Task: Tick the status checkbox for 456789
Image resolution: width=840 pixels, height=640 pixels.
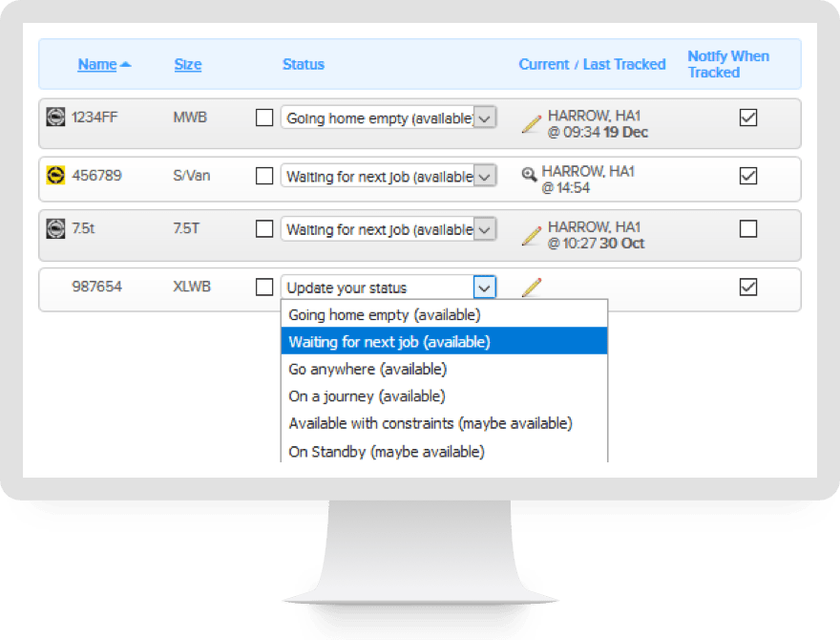Action: (x=264, y=176)
